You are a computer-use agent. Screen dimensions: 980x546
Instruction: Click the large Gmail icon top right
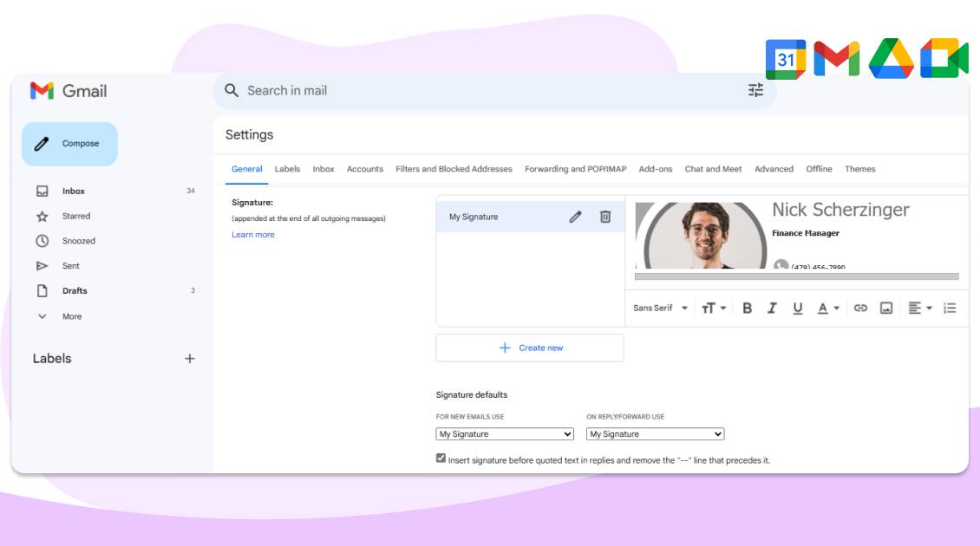pyautogui.click(x=837, y=59)
